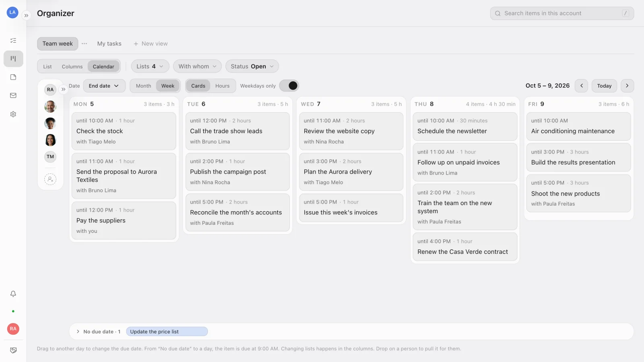
Task: Switch layout to List
Action: (x=47, y=66)
